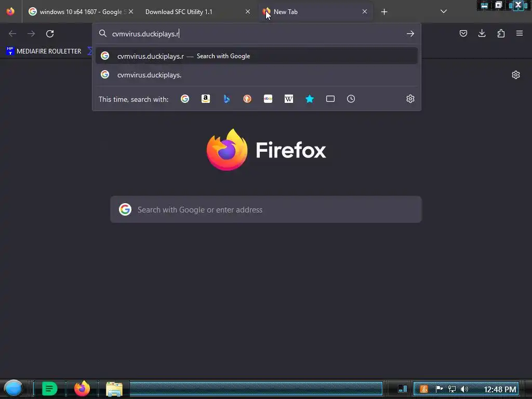Close the New Tab tab
The width and height of the screenshot is (532, 399).
click(364, 11)
